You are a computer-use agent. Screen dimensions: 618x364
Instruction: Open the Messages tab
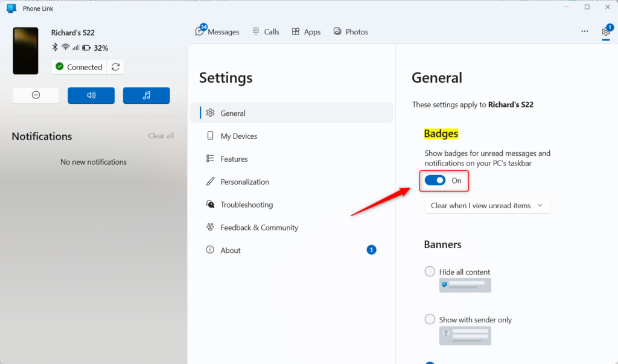click(x=217, y=31)
